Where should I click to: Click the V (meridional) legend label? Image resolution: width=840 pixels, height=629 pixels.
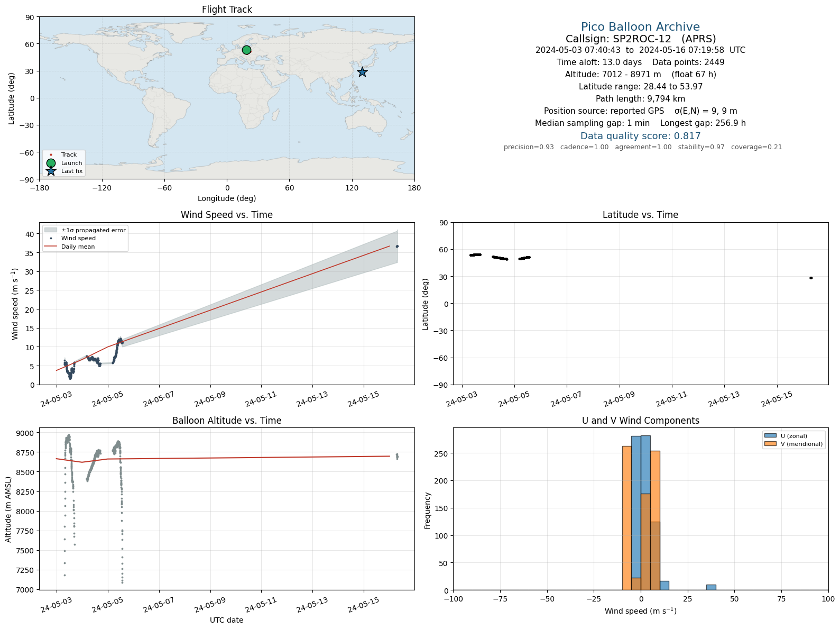point(802,444)
